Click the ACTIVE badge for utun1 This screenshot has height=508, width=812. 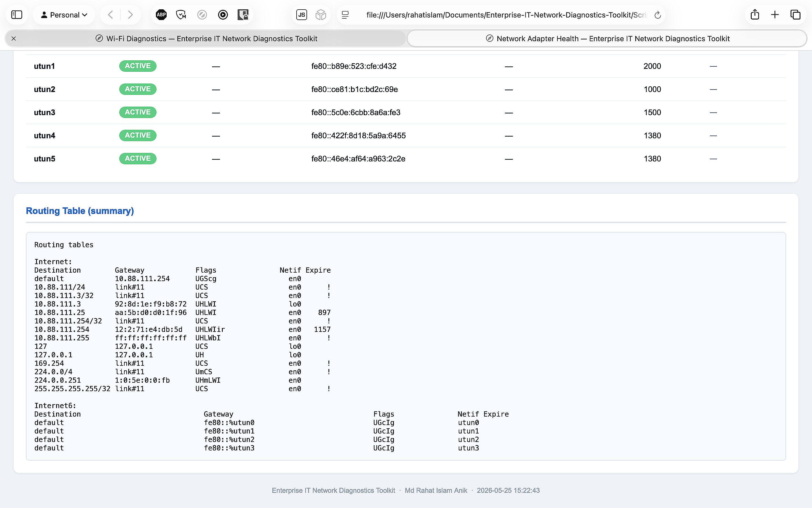[138, 66]
